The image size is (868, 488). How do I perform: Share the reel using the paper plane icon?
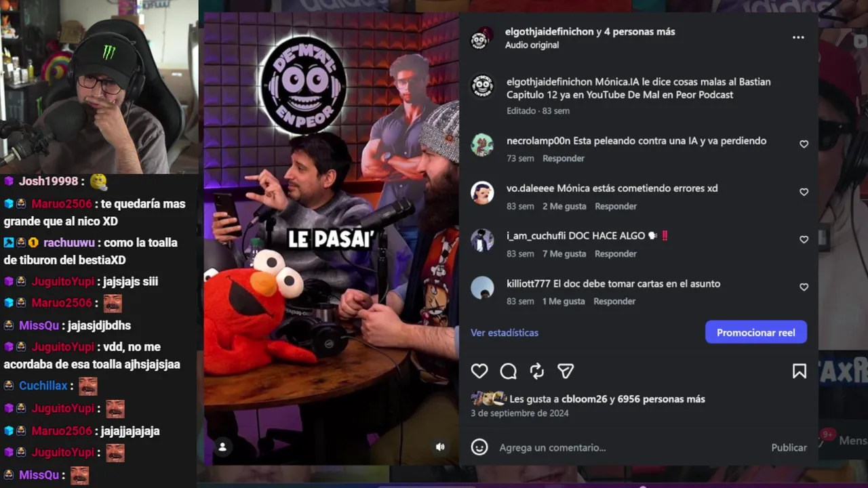click(x=566, y=371)
